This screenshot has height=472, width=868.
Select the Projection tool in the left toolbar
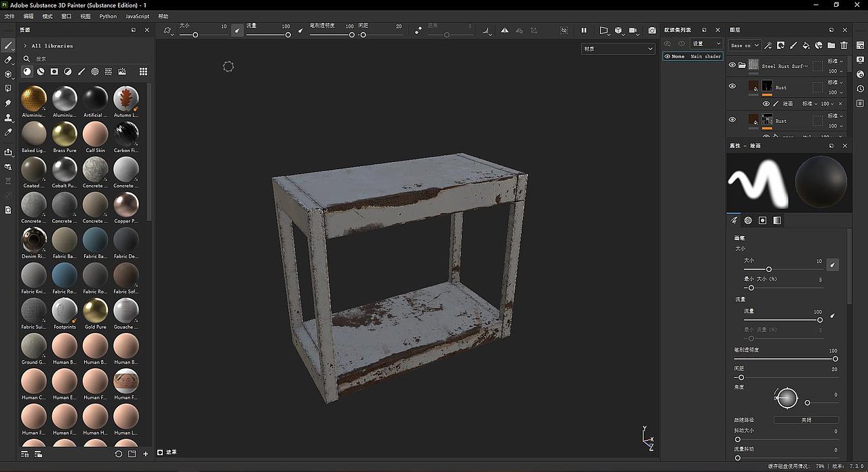8,74
